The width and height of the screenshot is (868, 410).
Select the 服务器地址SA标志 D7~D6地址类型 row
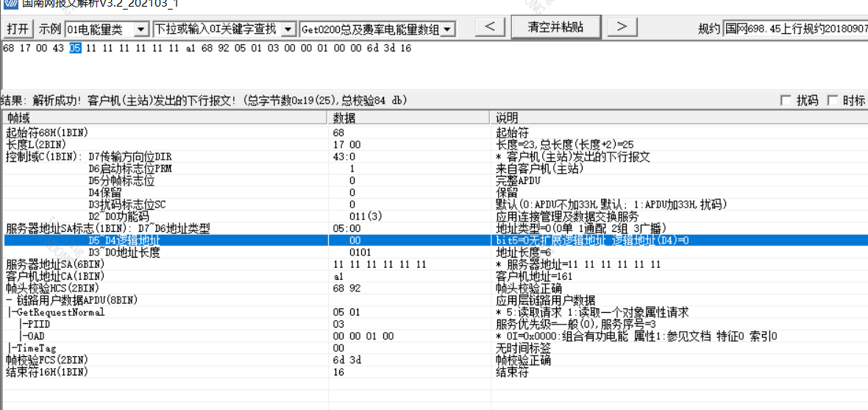(434, 228)
